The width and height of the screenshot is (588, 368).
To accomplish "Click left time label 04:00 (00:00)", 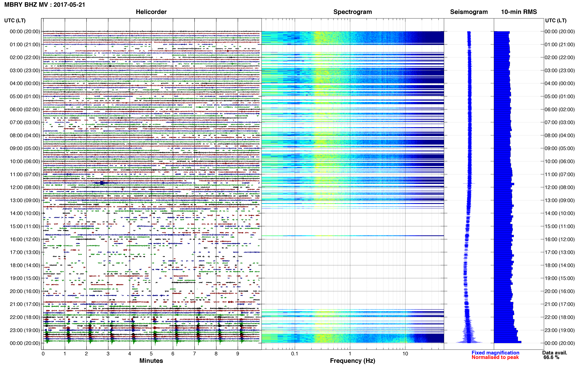I will click(x=25, y=83).
